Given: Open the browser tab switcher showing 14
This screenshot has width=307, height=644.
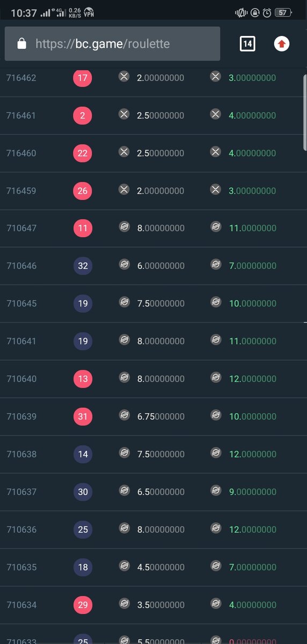Looking at the screenshot, I should [x=247, y=44].
